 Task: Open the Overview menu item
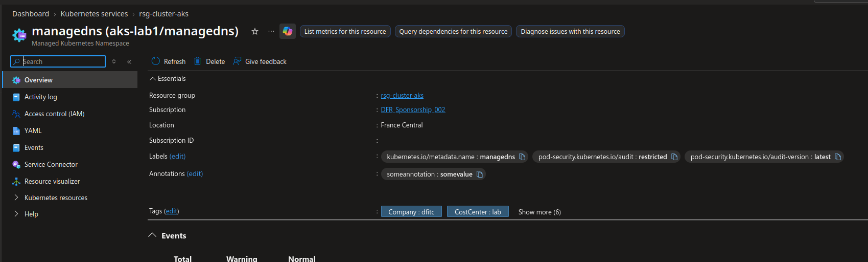(70, 80)
